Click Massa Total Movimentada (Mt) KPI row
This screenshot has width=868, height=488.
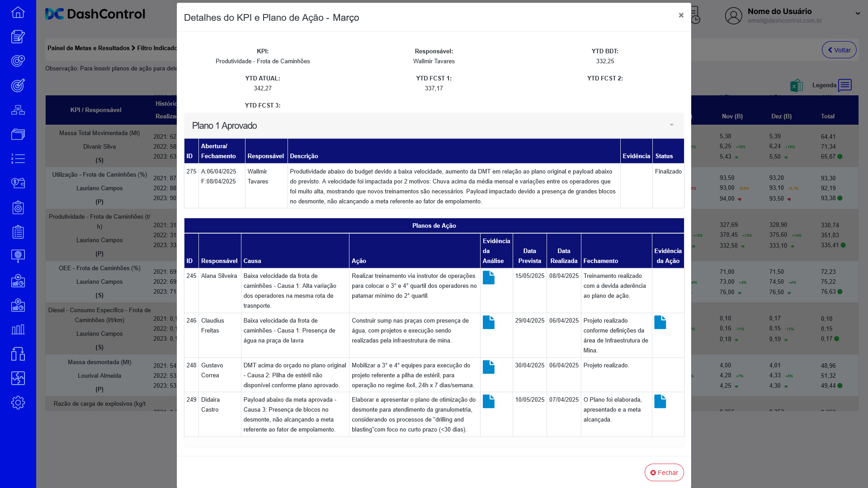pyautogui.click(x=99, y=133)
